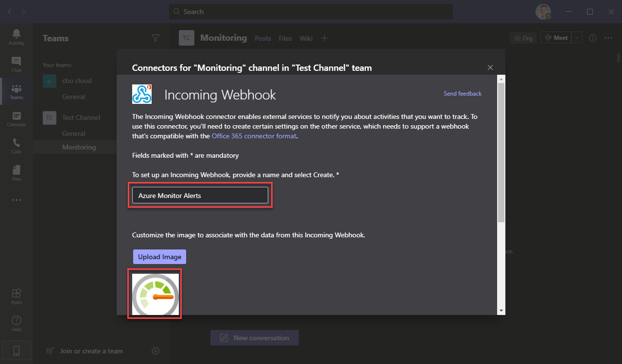Go back in navigation history
Viewport: 622px width, 364px height.
point(9,11)
